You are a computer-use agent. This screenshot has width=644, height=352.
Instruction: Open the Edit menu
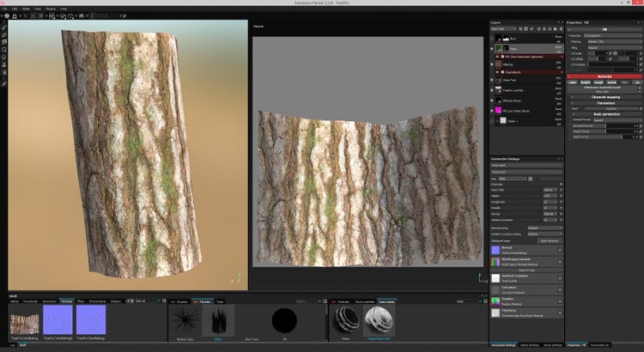(15, 9)
